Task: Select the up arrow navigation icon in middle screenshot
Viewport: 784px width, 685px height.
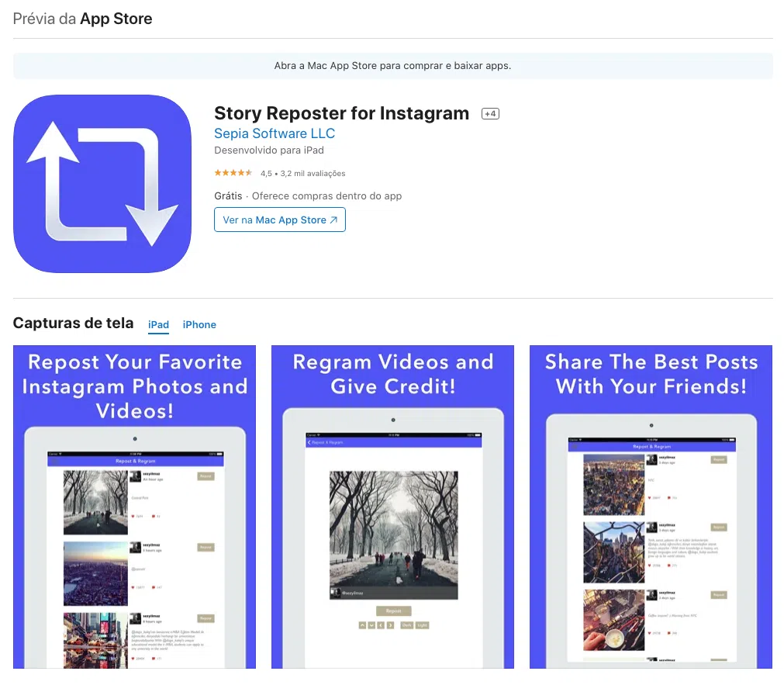Action: coord(362,625)
